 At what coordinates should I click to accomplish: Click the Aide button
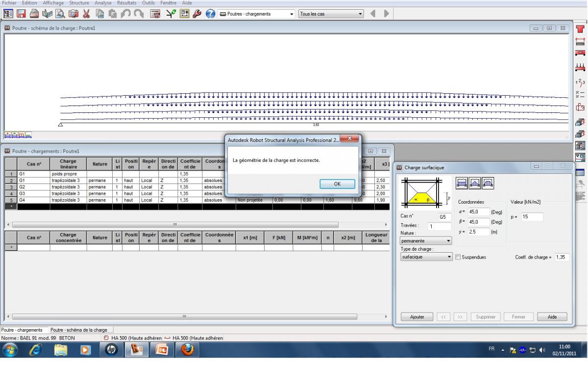pyautogui.click(x=552, y=317)
